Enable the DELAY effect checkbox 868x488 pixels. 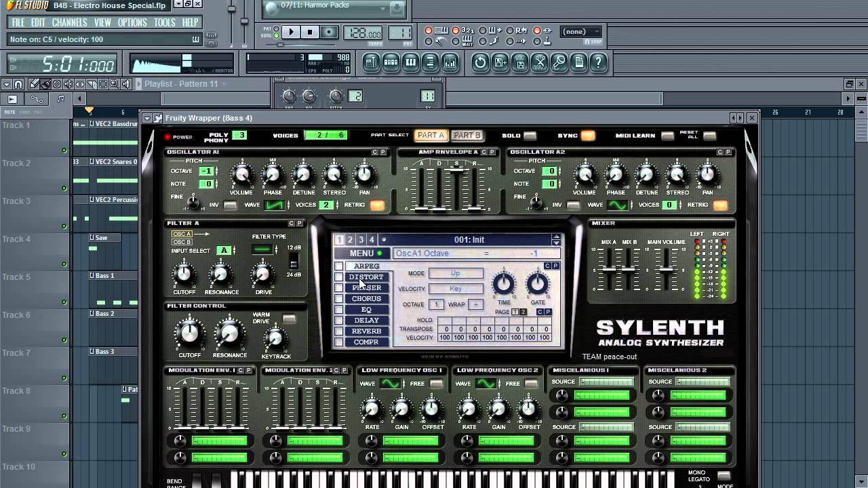pos(339,321)
